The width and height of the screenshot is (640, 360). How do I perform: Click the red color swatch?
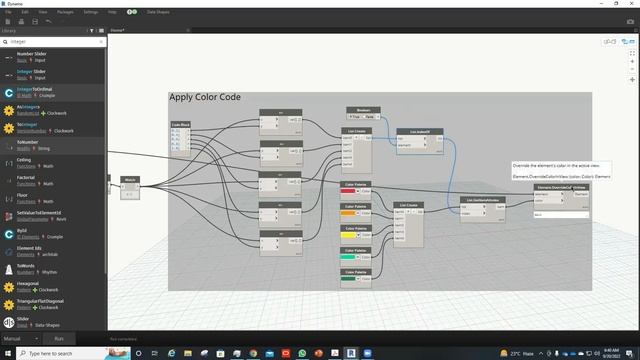[348, 191]
